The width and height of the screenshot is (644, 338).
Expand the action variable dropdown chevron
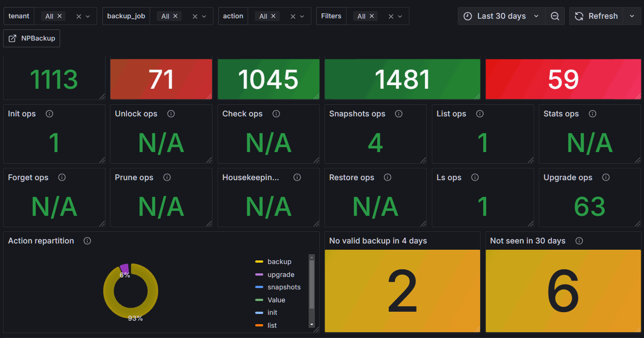(302, 16)
